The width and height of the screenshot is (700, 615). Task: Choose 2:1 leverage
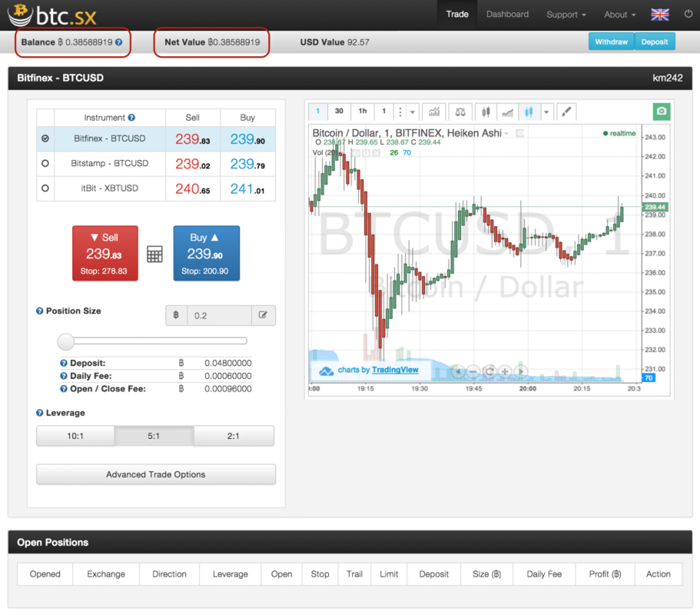tap(234, 436)
